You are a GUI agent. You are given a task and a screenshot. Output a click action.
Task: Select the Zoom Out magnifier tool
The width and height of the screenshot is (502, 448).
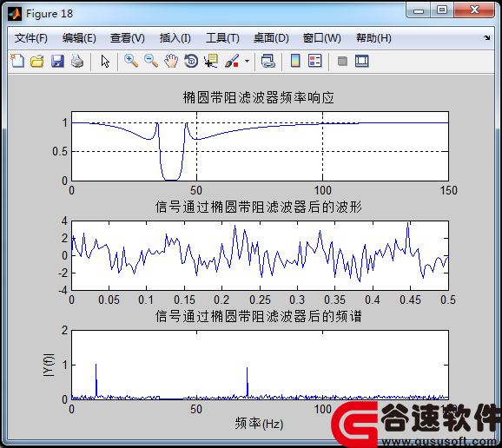151,61
